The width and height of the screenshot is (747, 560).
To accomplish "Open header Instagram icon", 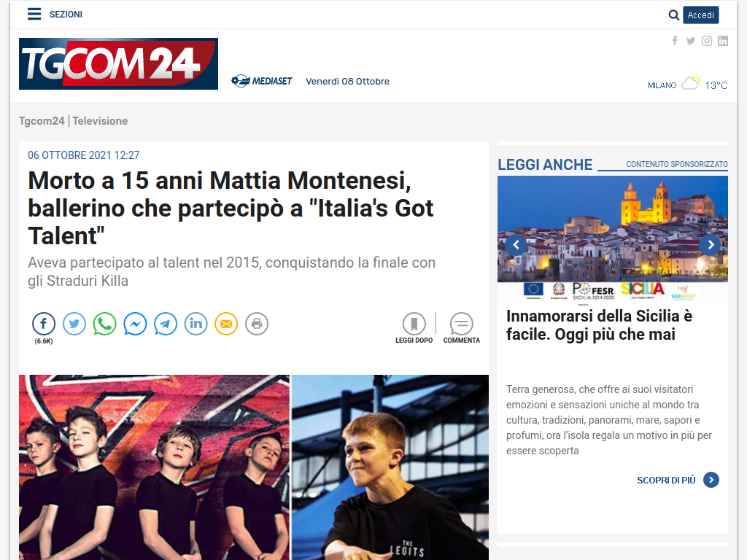I will pyautogui.click(x=707, y=41).
